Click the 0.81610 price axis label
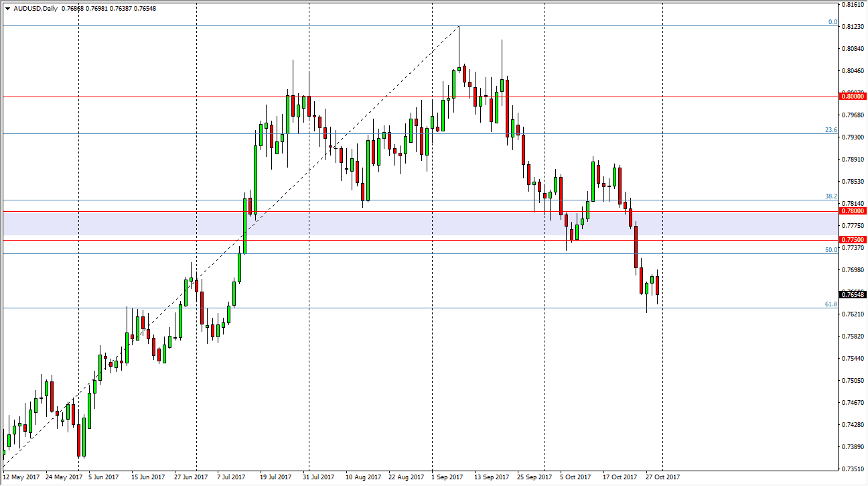 pos(852,5)
